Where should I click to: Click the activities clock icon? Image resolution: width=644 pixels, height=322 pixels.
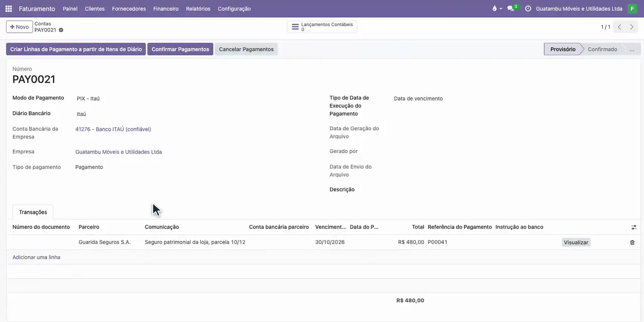528,9
